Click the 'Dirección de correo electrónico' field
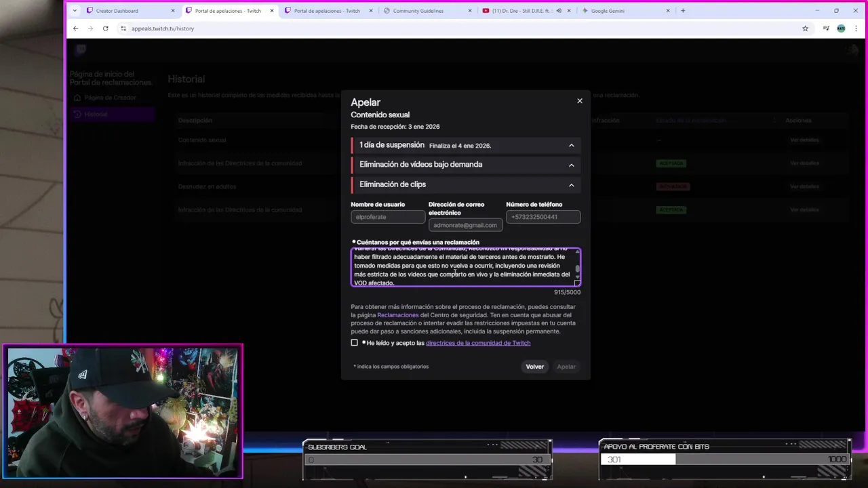Viewport: 868px width, 488px height. 465,225
